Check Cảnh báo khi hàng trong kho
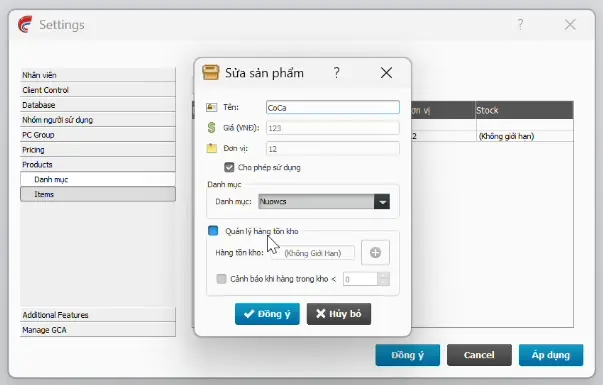 (x=222, y=279)
